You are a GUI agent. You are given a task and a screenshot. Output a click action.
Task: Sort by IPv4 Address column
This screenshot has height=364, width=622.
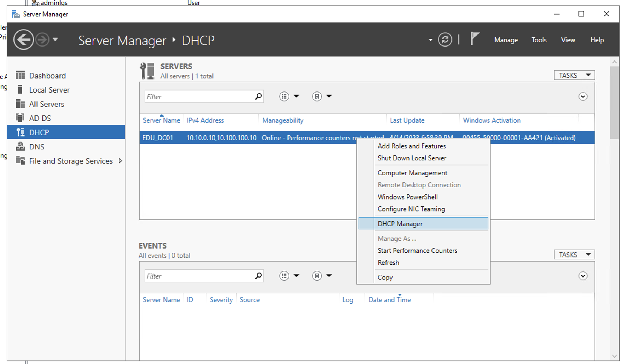coord(205,120)
